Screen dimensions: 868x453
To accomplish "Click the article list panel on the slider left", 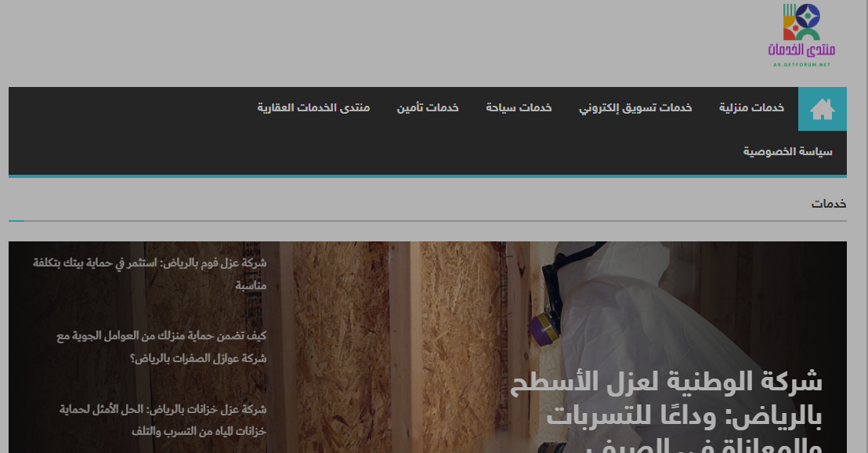I will pos(141,345).
